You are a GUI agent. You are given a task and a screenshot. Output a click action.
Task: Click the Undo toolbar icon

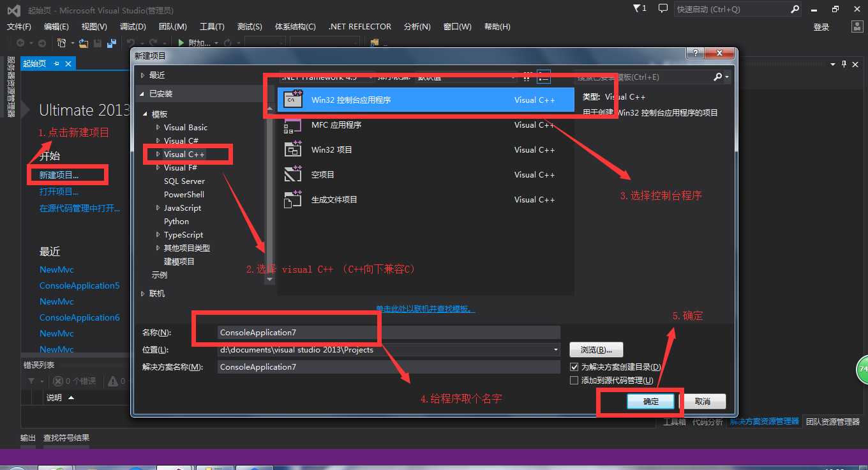(130, 43)
